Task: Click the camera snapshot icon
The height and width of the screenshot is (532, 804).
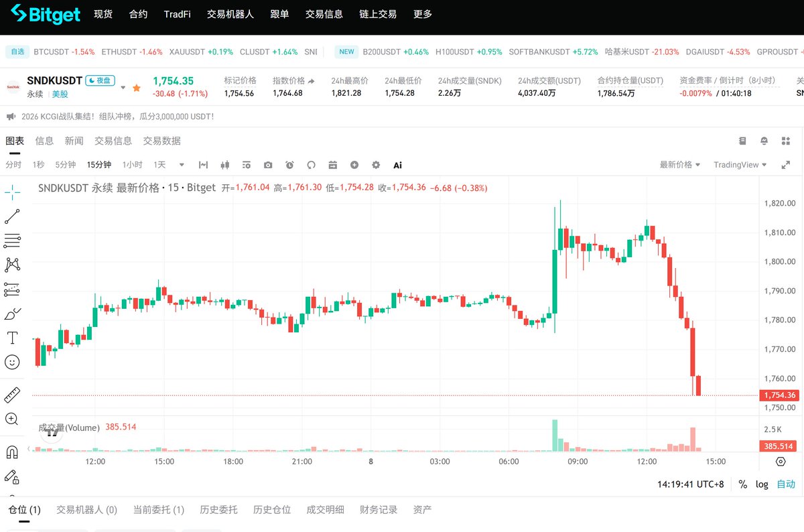Action: pyautogui.click(x=268, y=165)
